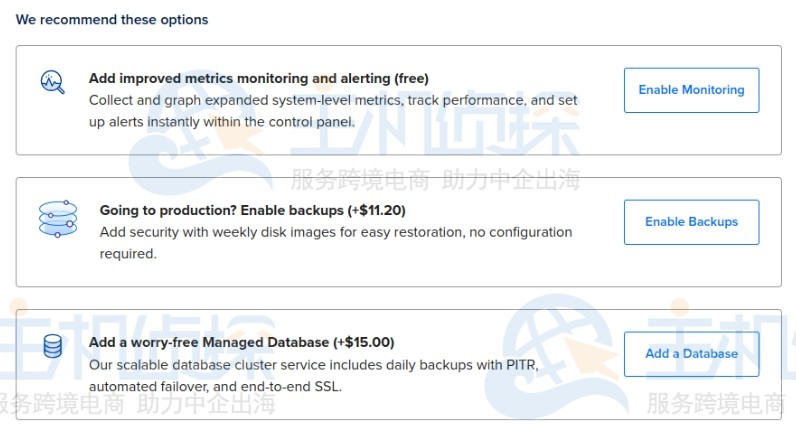The width and height of the screenshot is (796, 427).
Task: Click the "(+$11.20)" backups price label
Action: coord(376,210)
